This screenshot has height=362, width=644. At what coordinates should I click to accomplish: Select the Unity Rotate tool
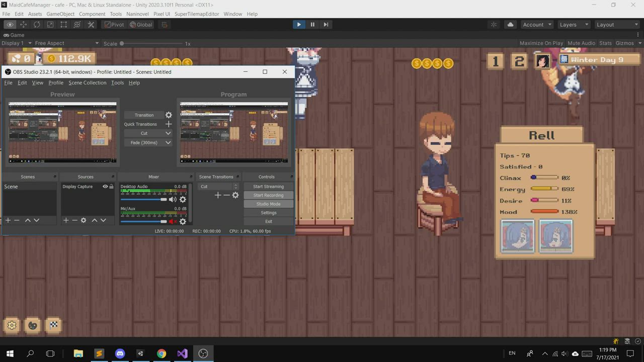click(37, 24)
